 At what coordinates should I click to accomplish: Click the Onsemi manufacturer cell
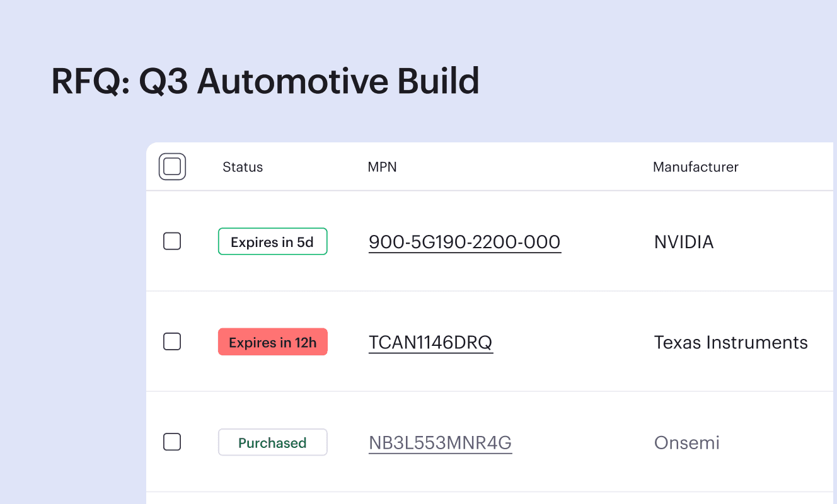coord(686,443)
